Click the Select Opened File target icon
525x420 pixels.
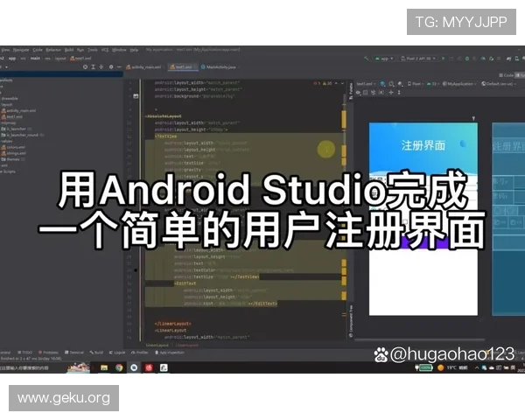click(86, 67)
